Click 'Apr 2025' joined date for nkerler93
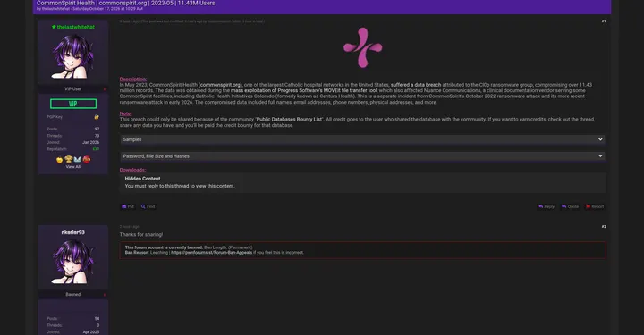 [90, 332]
